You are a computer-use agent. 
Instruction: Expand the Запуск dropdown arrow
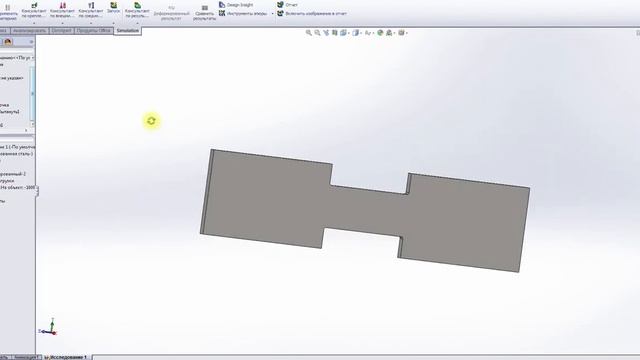tap(113, 23)
